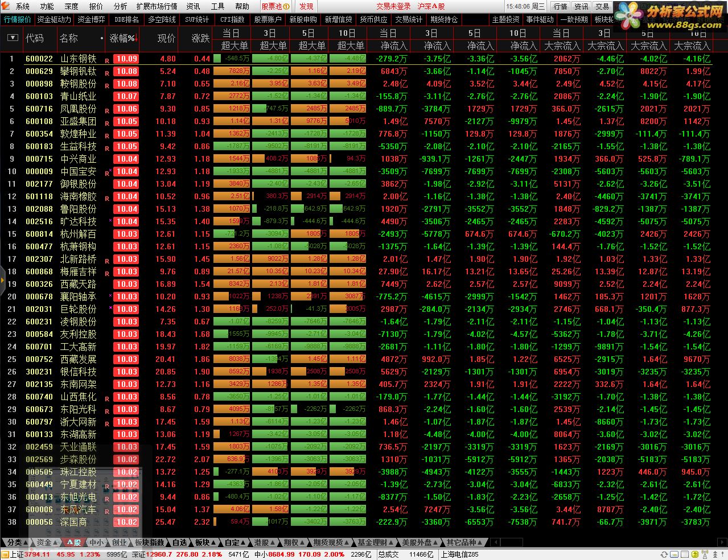Viewport: 728px width, 560px height.
Task: Click the signal antenna icon in status bar
Action: point(705,554)
